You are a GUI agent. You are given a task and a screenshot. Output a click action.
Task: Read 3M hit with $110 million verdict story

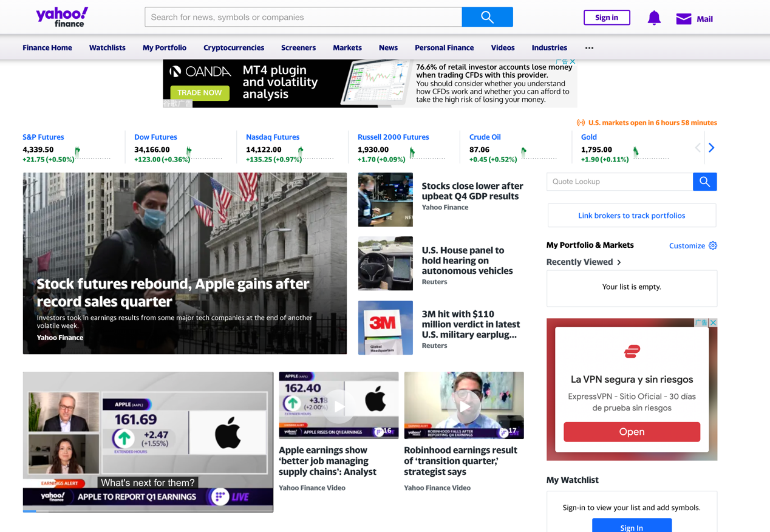pos(471,324)
